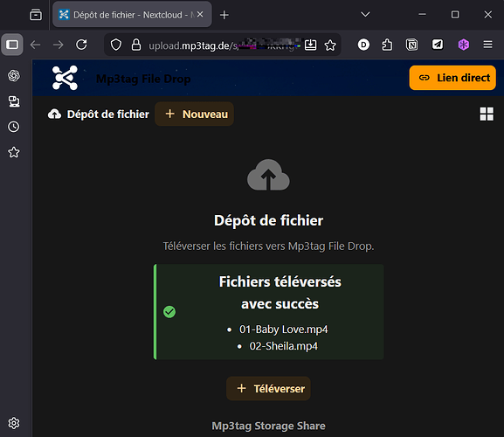Screen dimensions: 504x437
Task: Open the Notion web clipper extension
Action: click(411, 45)
